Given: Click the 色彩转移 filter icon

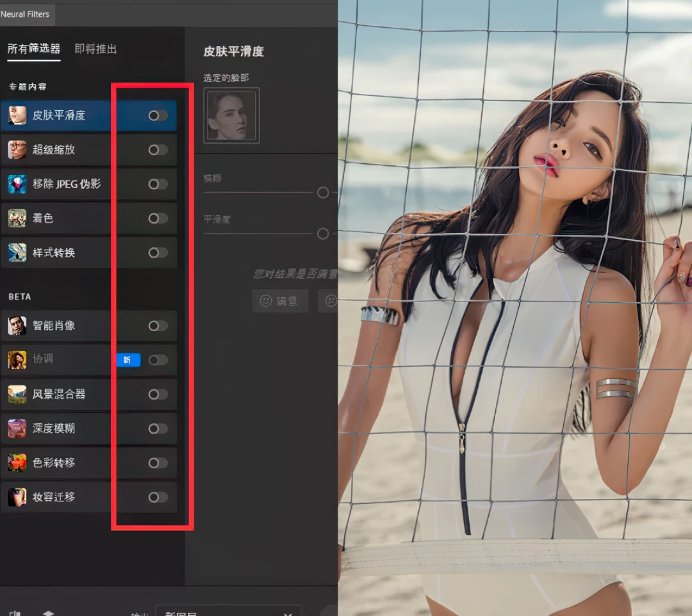Looking at the screenshot, I should point(17,463).
